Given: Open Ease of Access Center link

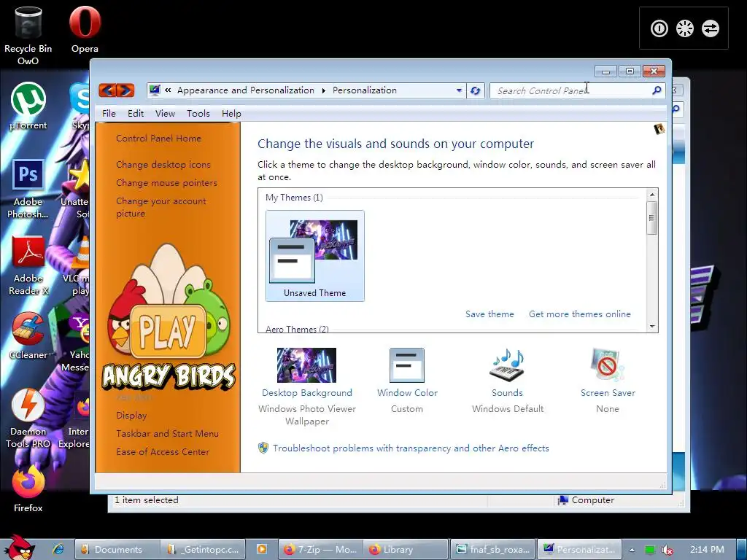Looking at the screenshot, I should 163,451.
